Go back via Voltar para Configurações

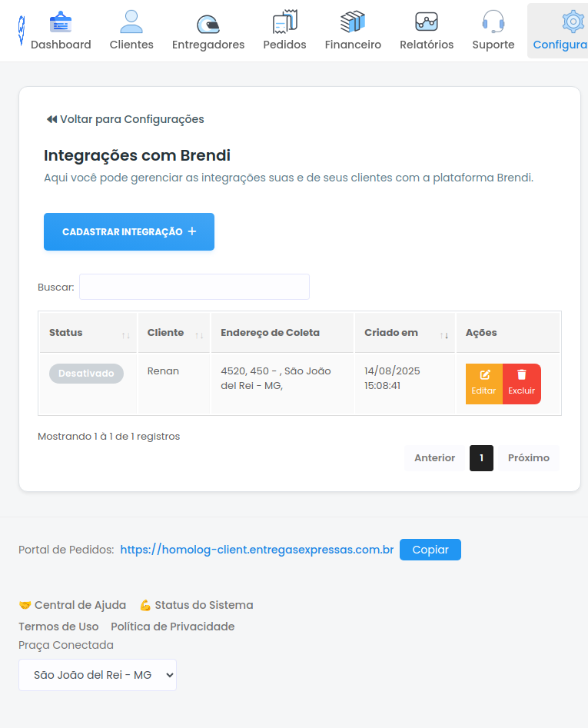click(125, 119)
